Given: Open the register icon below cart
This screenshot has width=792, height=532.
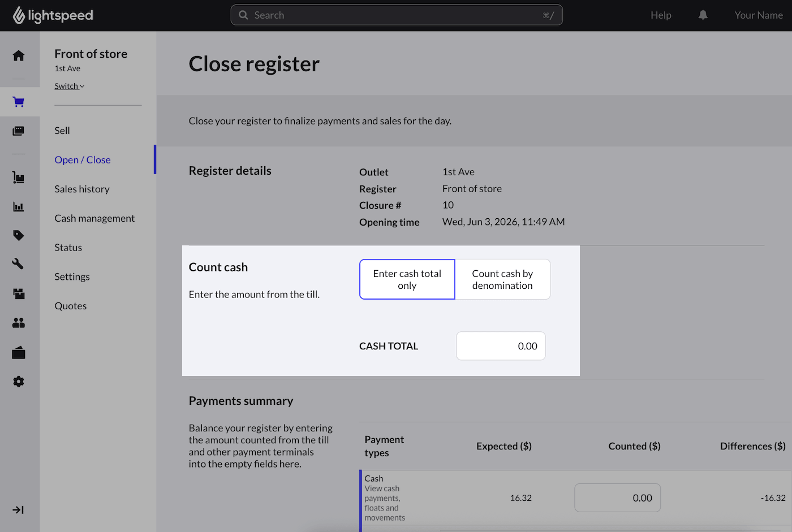Looking at the screenshot, I should click(19, 131).
